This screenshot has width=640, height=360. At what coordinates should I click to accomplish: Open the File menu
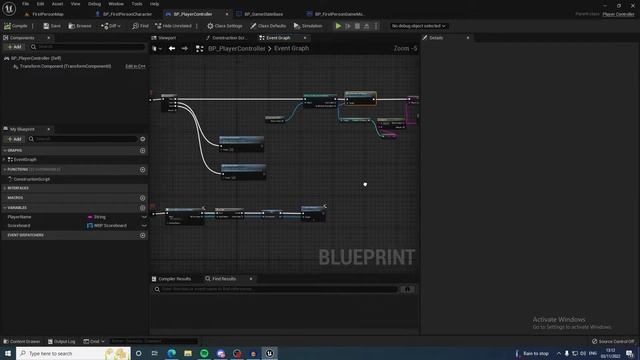[x=25, y=4]
